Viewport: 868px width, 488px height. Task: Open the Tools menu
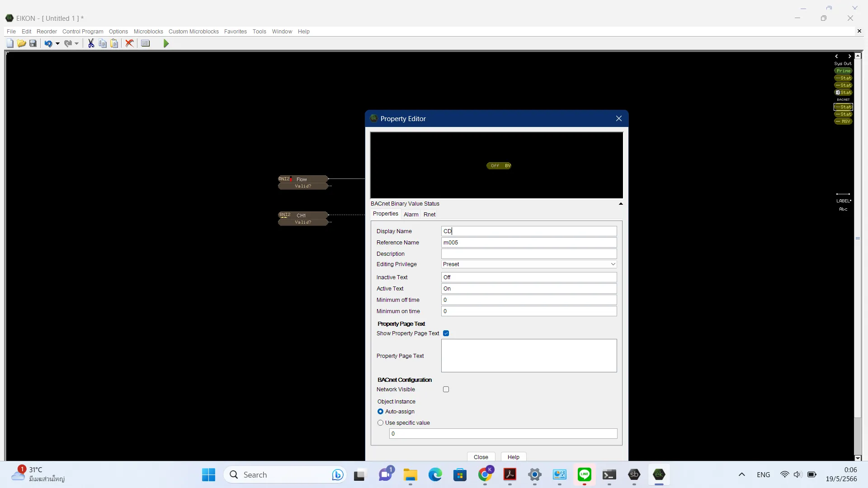point(259,32)
